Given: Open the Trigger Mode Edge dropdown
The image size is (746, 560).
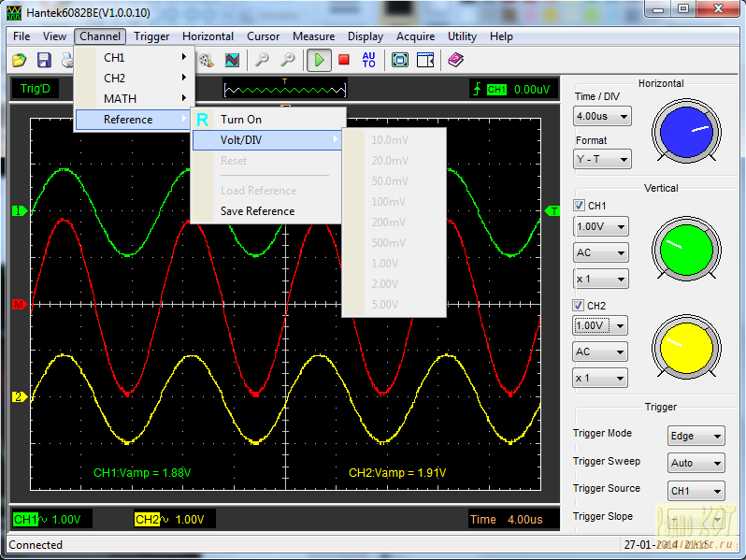Looking at the screenshot, I should (696, 437).
